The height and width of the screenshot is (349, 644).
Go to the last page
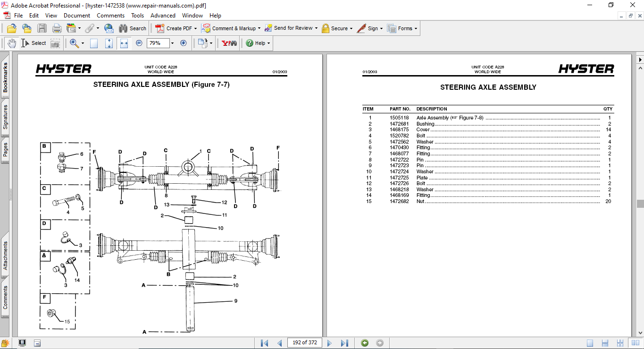click(344, 343)
